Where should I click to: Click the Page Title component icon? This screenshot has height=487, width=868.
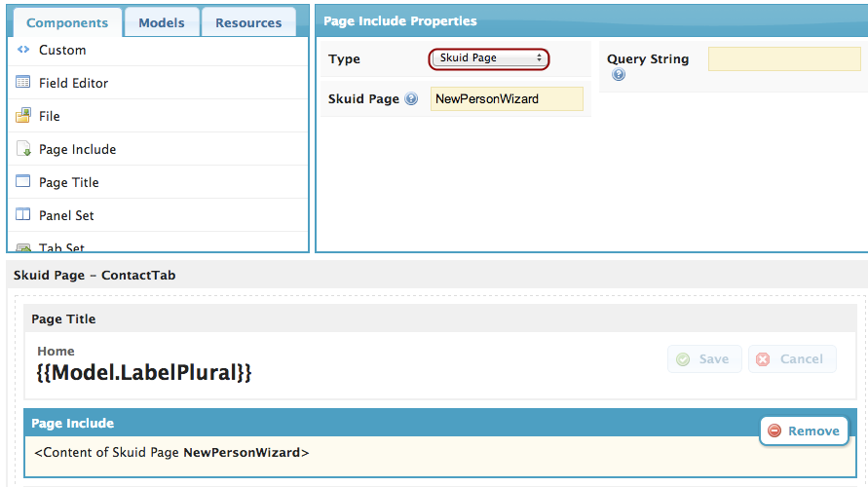[x=23, y=182]
